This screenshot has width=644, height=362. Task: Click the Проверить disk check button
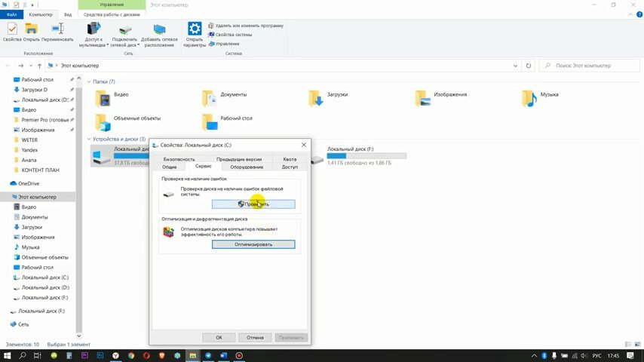[x=253, y=204]
